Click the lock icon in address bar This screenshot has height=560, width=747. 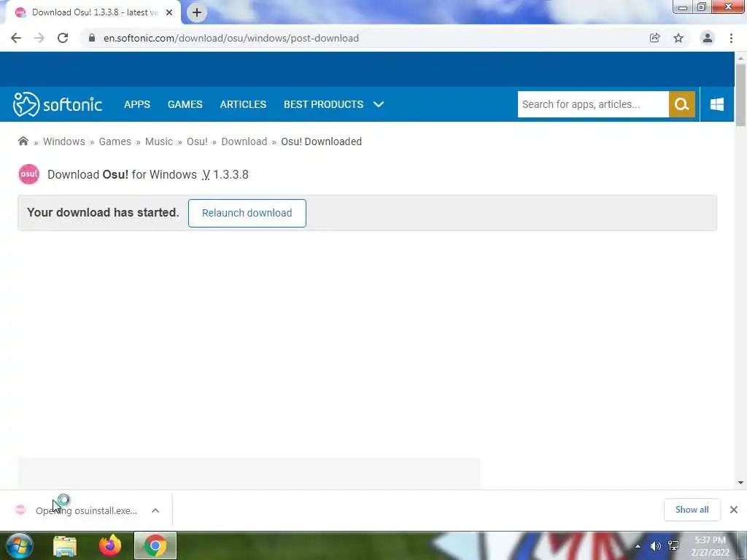pyautogui.click(x=92, y=38)
